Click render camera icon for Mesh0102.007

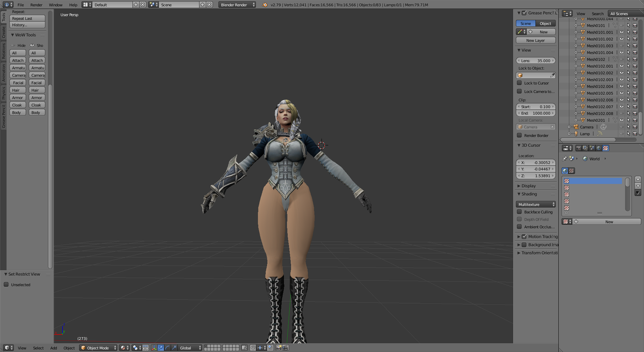click(x=635, y=107)
